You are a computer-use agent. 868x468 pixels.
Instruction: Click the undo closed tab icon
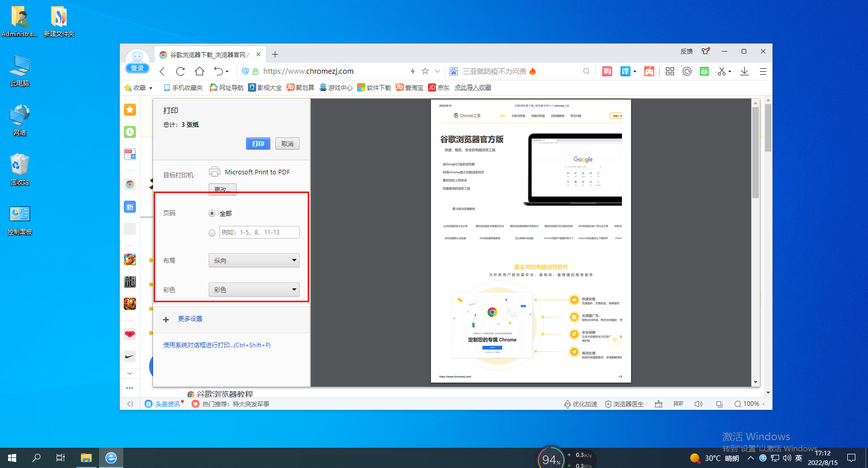coord(218,71)
